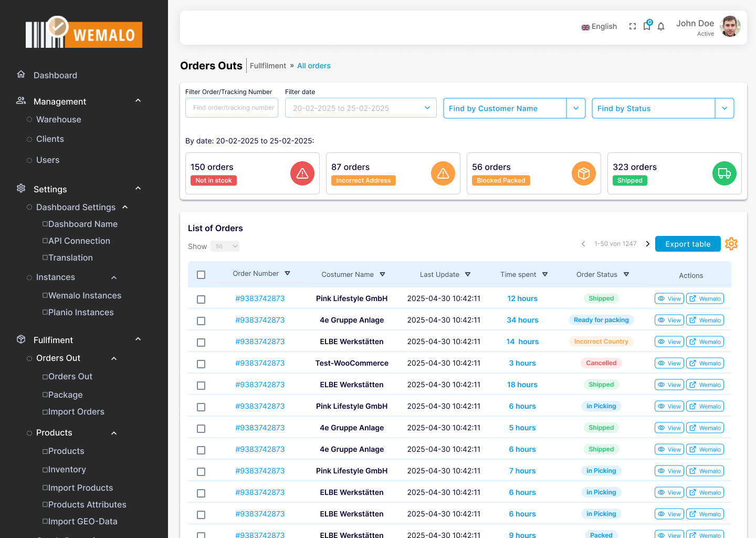The image size is (756, 538).
Task: Open the All orders breadcrumb link
Action: pos(313,66)
